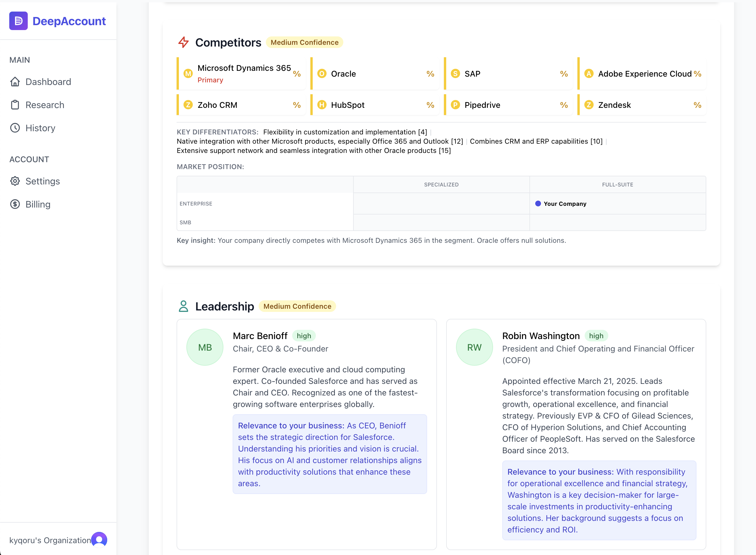Click the percent icon on SAP card
The width and height of the screenshot is (756, 555).
(x=564, y=74)
